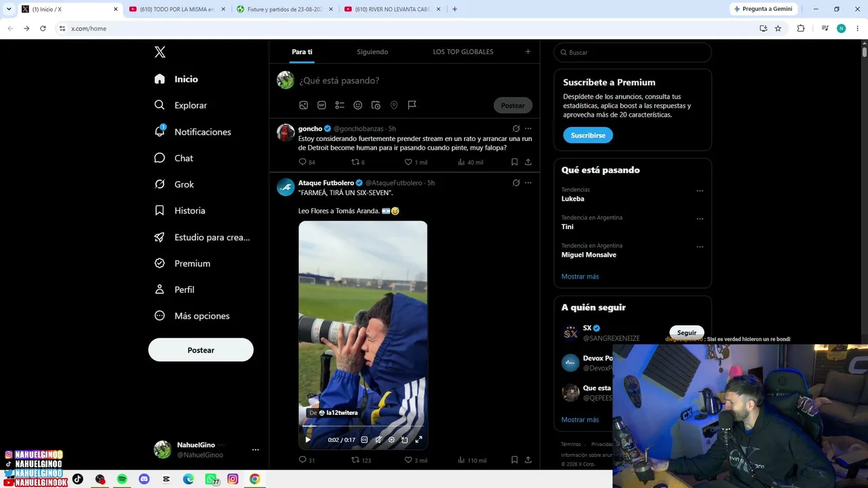Switch to the Siguiendo tab

pyautogui.click(x=372, y=52)
